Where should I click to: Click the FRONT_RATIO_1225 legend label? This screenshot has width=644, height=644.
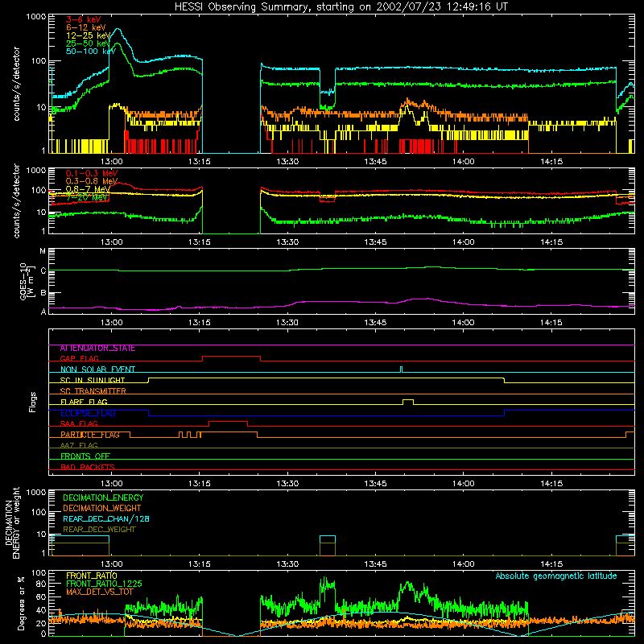tap(104, 584)
